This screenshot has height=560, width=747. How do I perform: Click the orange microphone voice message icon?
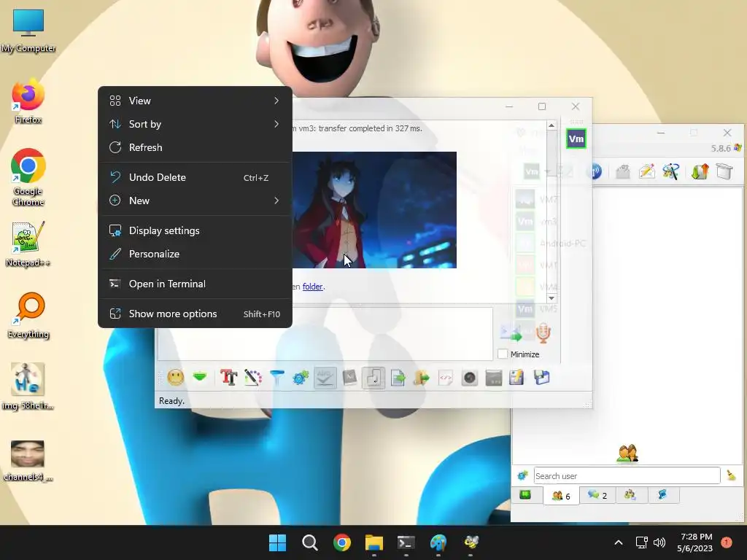(543, 332)
